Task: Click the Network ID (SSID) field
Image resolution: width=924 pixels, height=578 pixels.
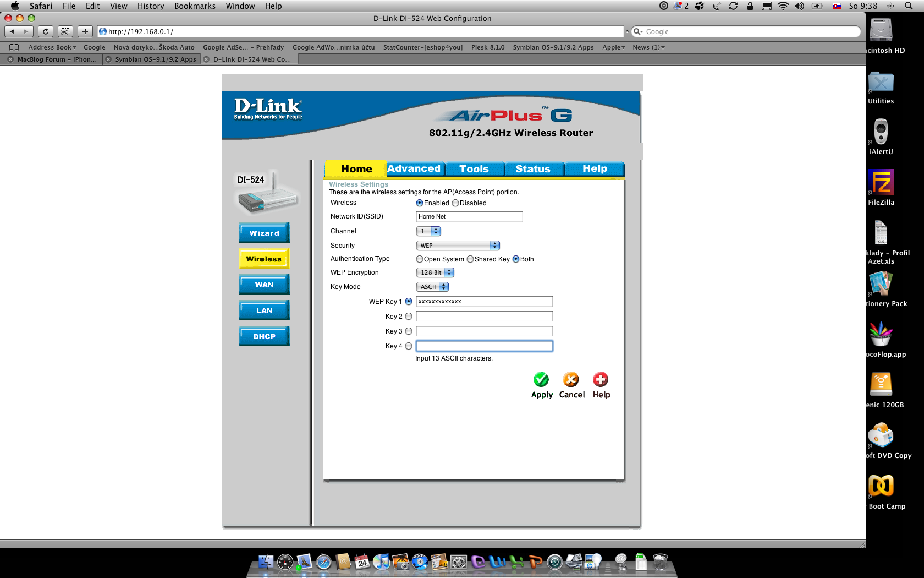Action: click(x=469, y=216)
